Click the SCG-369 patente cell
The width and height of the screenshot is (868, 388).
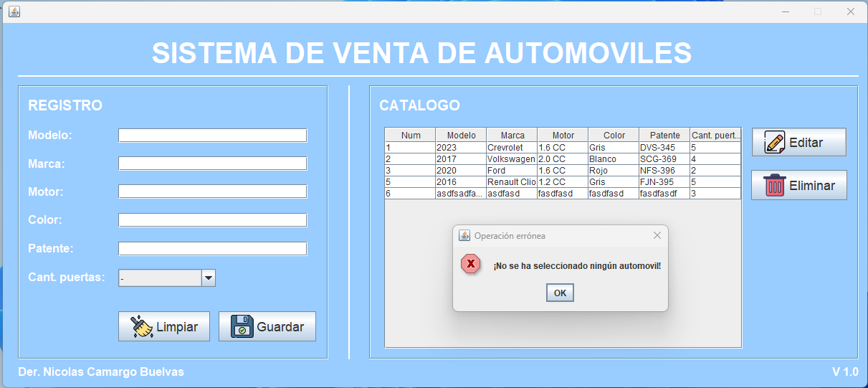pos(665,159)
